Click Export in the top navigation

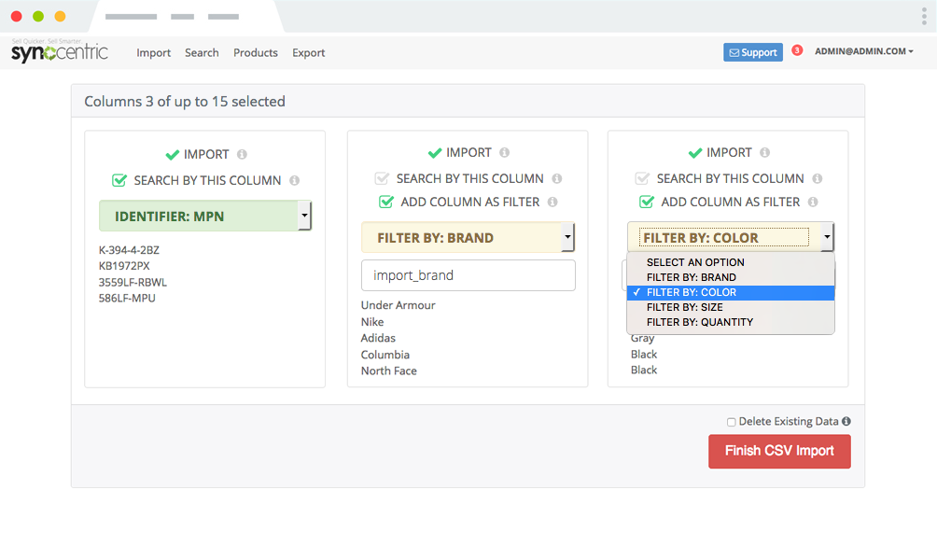(x=308, y=53)
